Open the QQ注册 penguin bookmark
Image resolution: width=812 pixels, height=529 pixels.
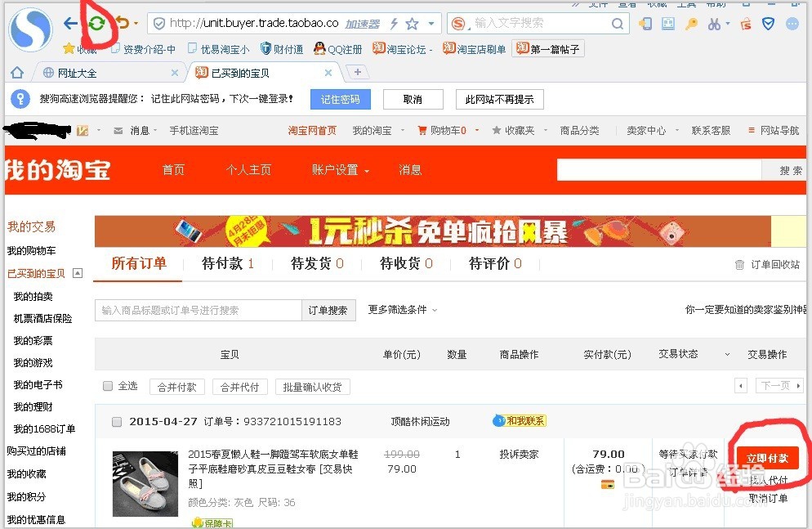(x=337, y=49)
